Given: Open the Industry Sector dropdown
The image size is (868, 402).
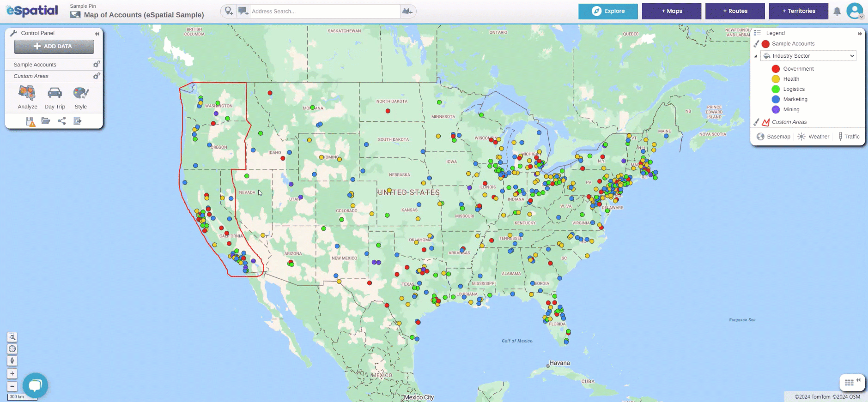Looking at the screenshot, I should [808, 56].
